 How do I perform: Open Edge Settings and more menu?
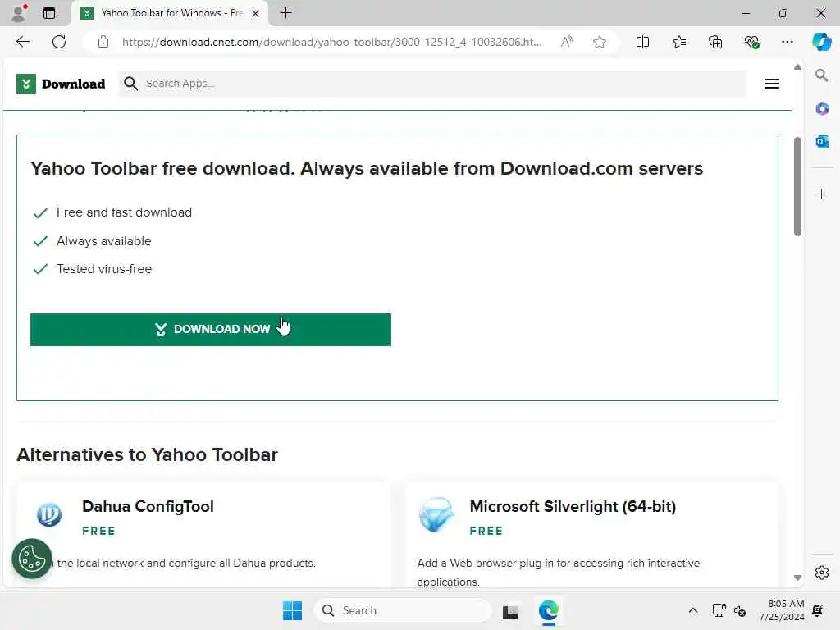[787, 42]
